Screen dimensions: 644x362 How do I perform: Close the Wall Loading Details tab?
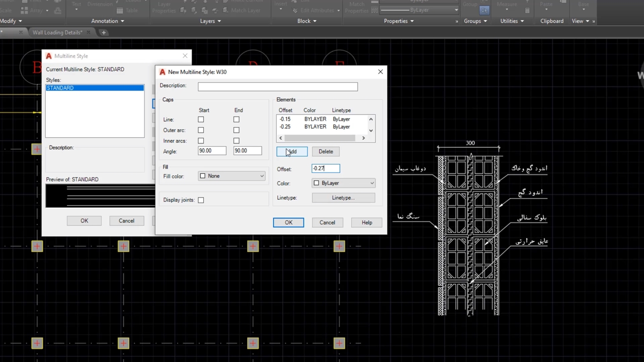[90, 33]
